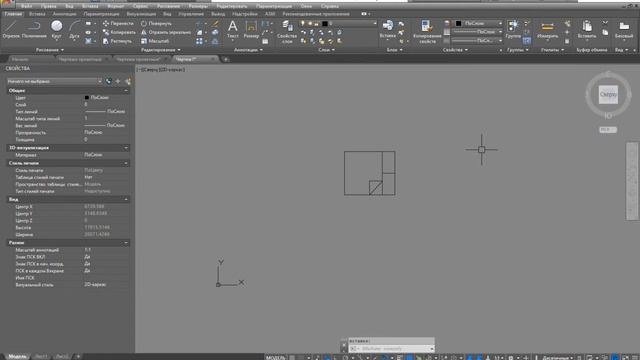Click the Отразить зеркально mirror tool
This screenshot has height=360, width=640.
click(166, 32)
